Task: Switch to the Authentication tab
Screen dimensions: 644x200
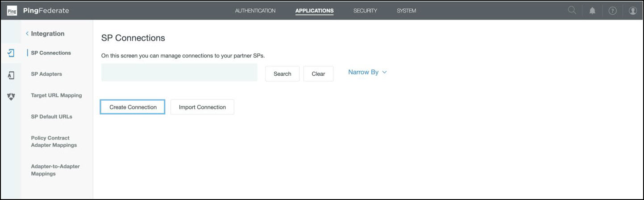Action: click(255, 11)
